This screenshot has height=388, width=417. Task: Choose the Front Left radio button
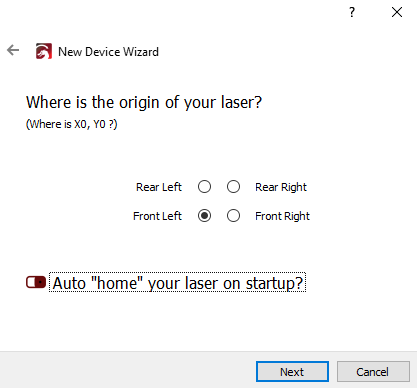click(x=204, y=216)
